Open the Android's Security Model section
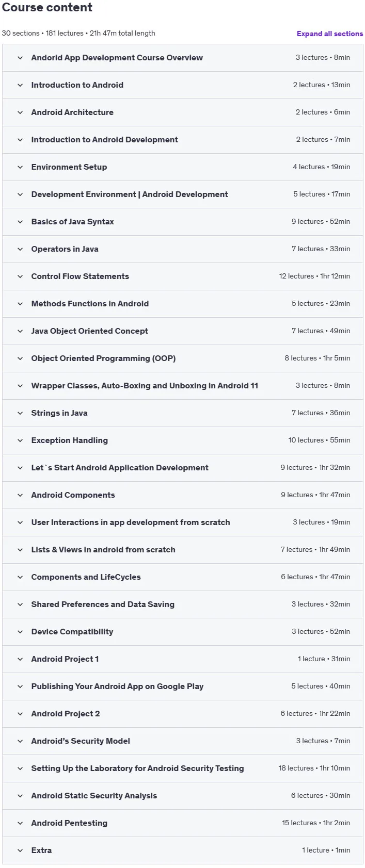Screen dimensions: 365x868 click(183, 741)
